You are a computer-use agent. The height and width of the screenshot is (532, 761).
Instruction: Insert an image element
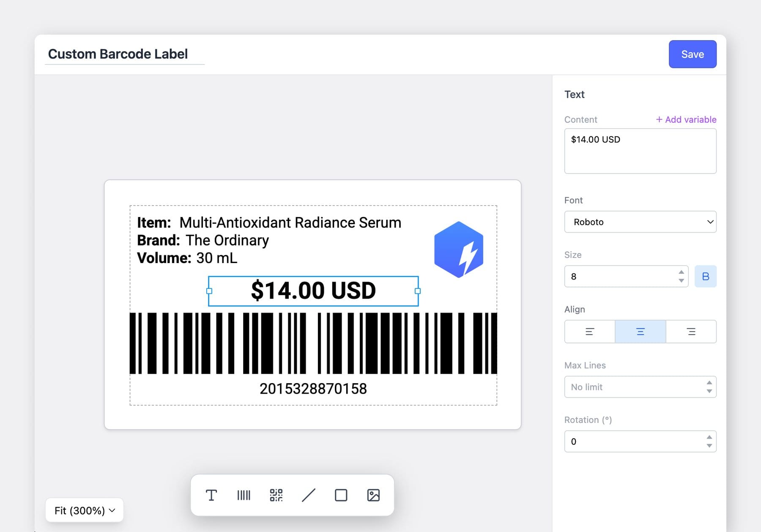pos(373,495)
